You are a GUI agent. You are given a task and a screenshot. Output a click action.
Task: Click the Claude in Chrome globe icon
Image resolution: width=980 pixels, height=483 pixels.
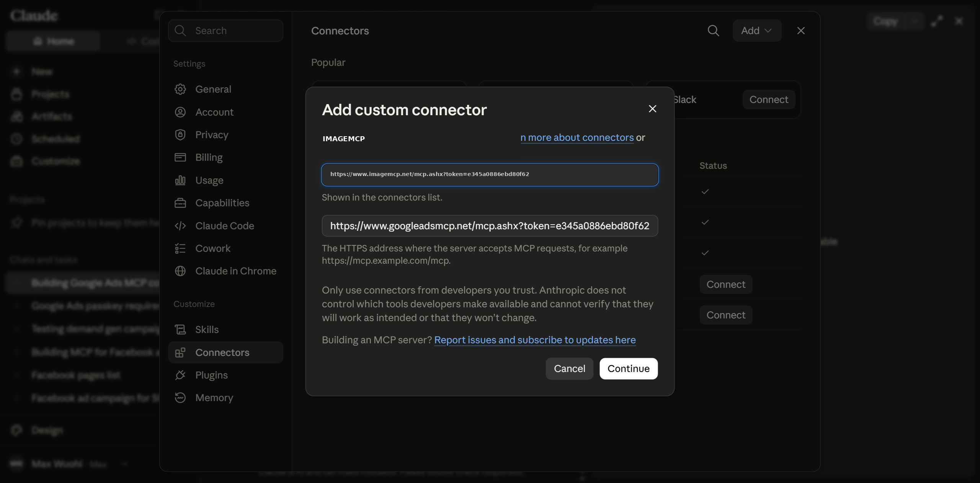180,271
